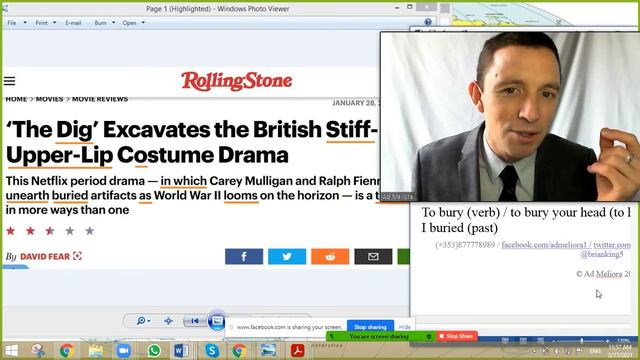Share article on Twitter

tap(287, 256)
